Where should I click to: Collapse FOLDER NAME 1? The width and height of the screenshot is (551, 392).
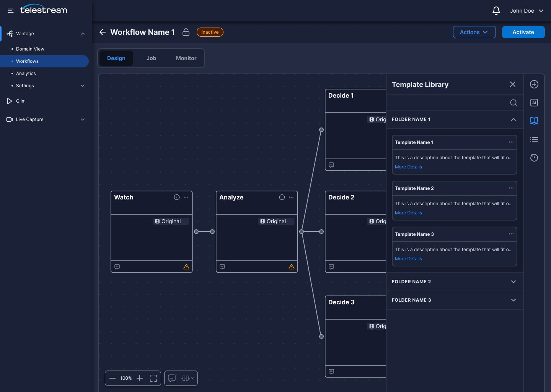coord(514,119)
